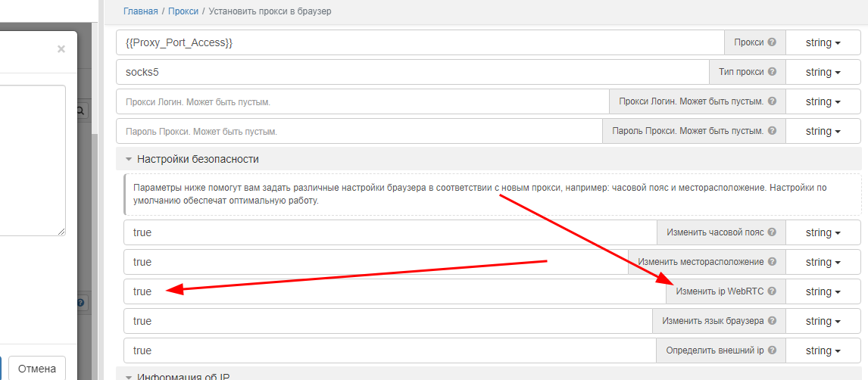Open string dropdown for Изменить язык браузера

pos(823,321)
